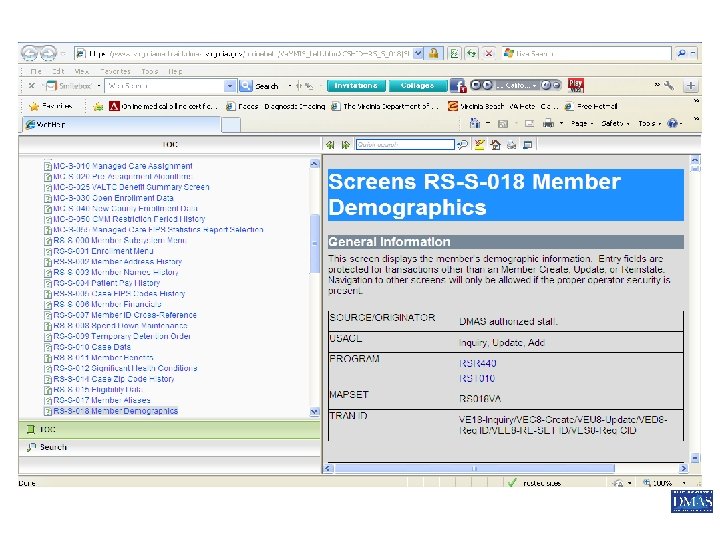
Task: Click the padlock security icon in address bar
Action: (433, 53)
